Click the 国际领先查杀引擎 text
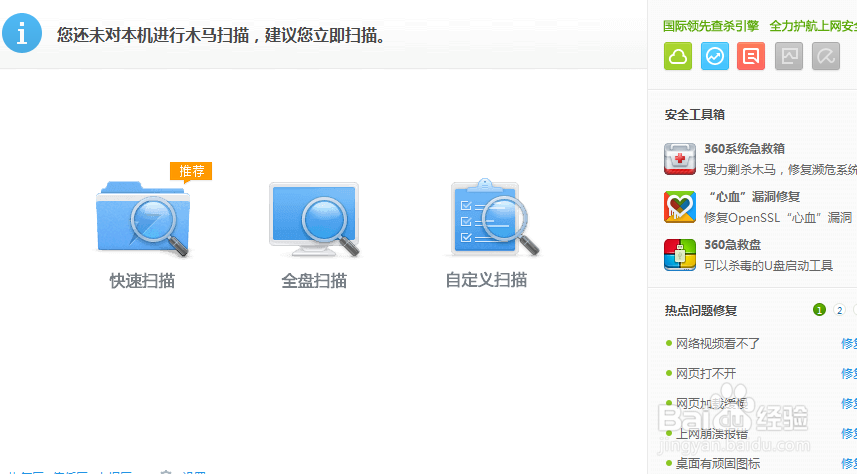857x474 pixels. click(x=711, y=26)
